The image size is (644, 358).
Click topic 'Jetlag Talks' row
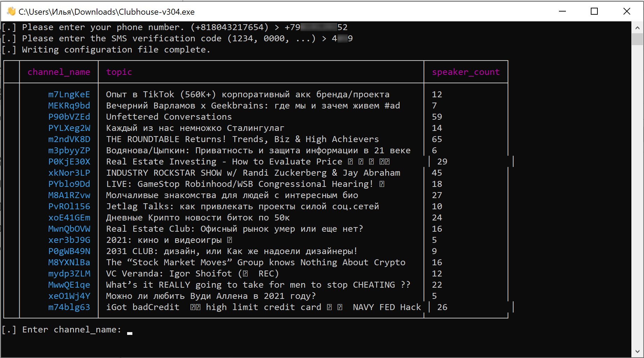point(243,206)
